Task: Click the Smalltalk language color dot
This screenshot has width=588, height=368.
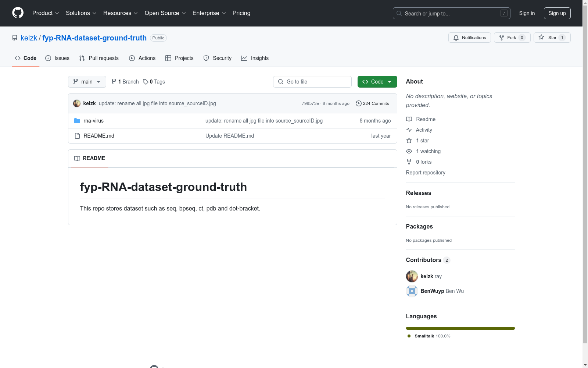Action: 409,336
